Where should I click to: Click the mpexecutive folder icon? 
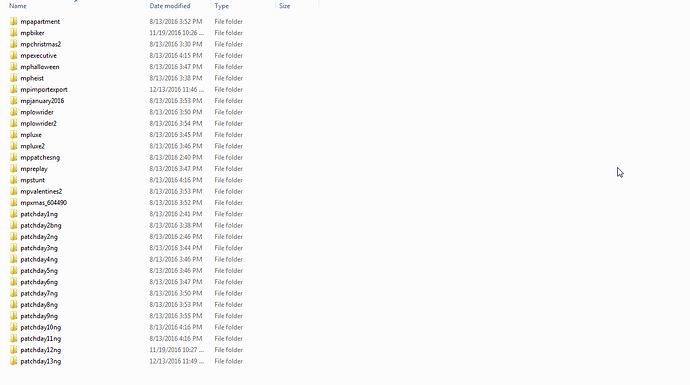(14, 55)
